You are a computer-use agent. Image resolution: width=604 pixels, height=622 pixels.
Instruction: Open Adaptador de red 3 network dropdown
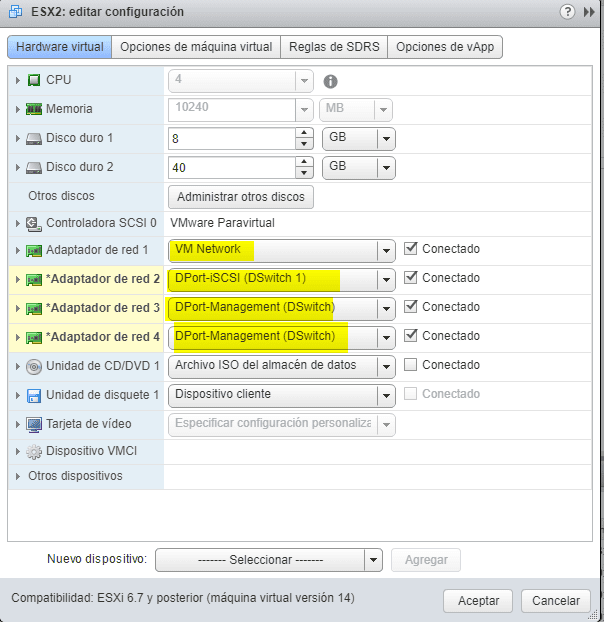[x=282, y=309]
